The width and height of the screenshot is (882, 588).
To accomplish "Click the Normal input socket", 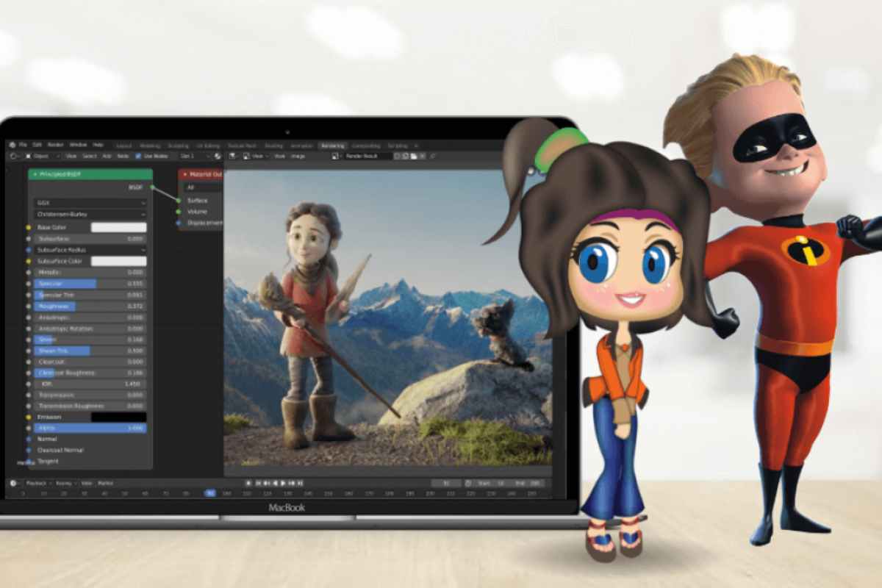I will [x=28, y=439].
